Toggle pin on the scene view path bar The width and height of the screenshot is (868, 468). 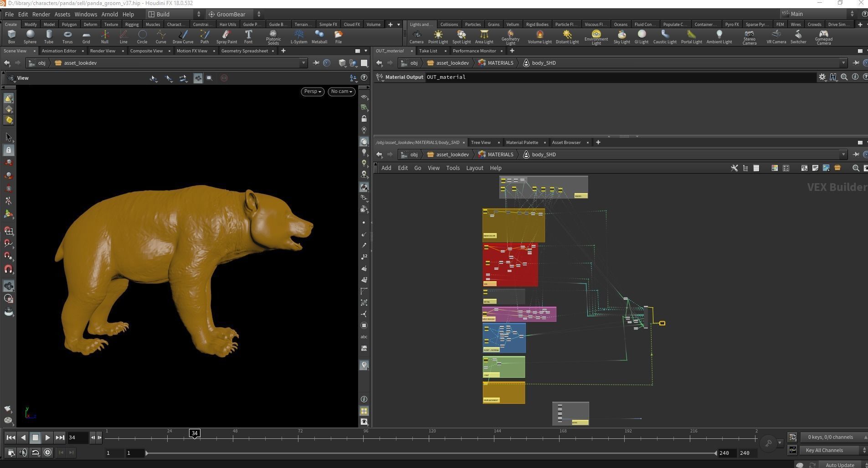pyautogui.click(x=316, y=63)
